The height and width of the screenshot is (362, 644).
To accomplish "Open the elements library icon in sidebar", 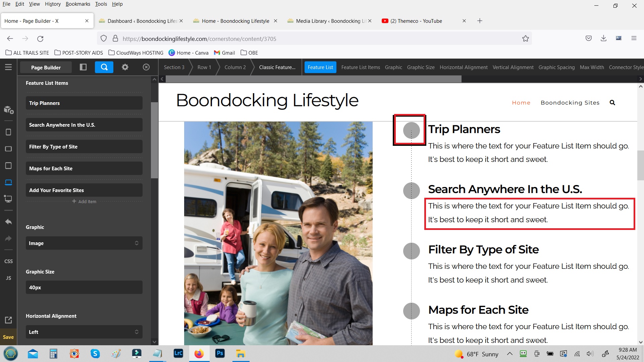I will 8,110.
